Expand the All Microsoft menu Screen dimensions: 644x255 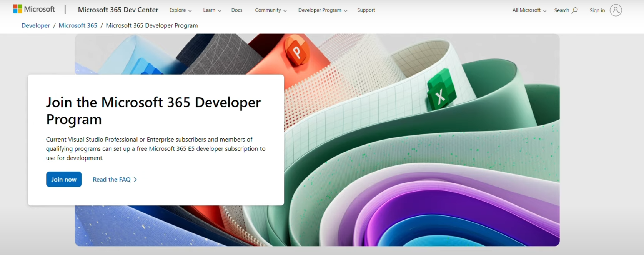coord(529,10)
